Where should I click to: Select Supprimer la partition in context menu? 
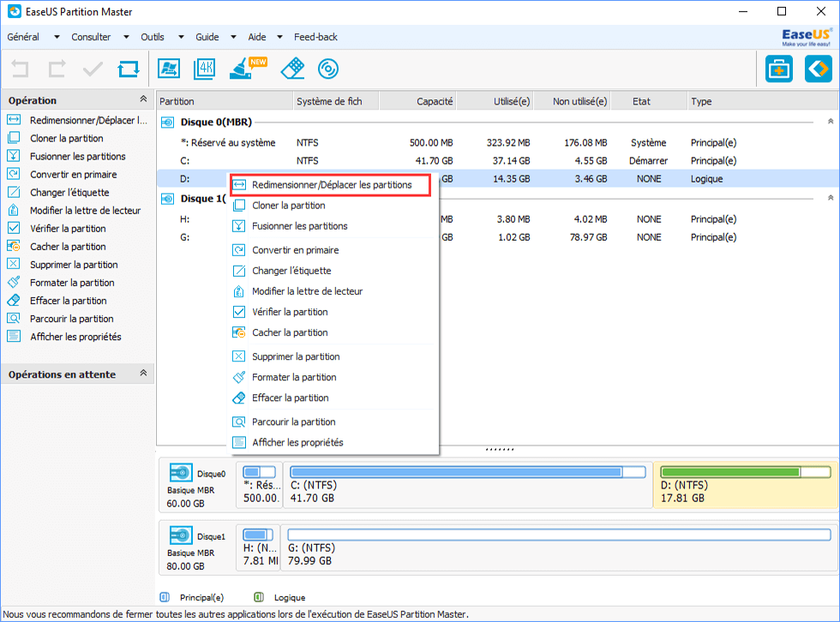[334, 356]
